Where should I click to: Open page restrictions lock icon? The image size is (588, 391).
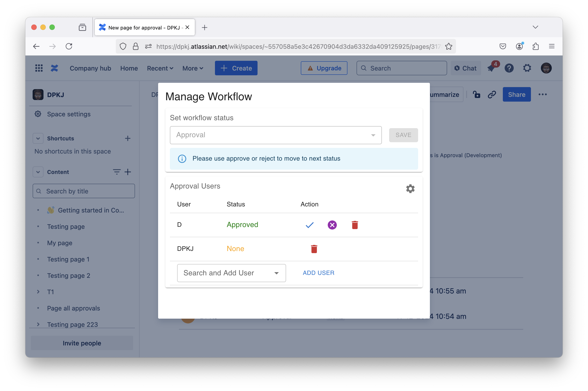tap(476, 95)
